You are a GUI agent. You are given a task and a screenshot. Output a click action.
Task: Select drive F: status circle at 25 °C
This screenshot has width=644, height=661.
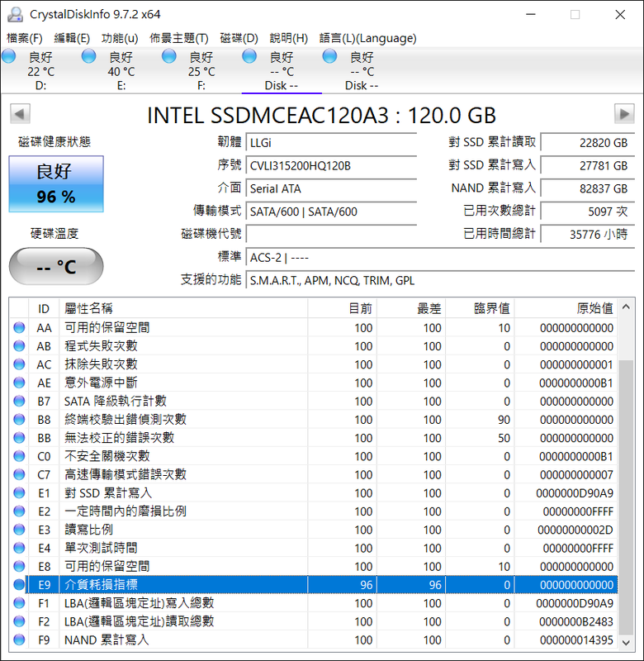169,56
